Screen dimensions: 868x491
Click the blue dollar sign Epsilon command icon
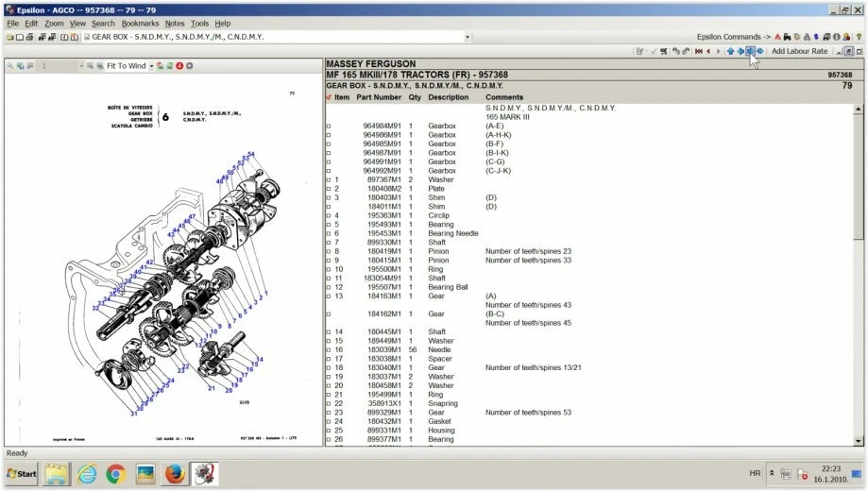(816, 37)
